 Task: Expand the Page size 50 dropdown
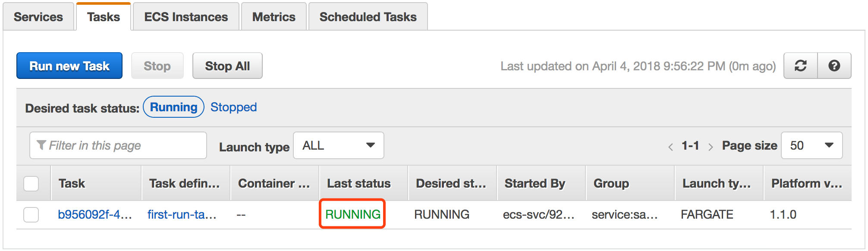[x=811, y=145]
